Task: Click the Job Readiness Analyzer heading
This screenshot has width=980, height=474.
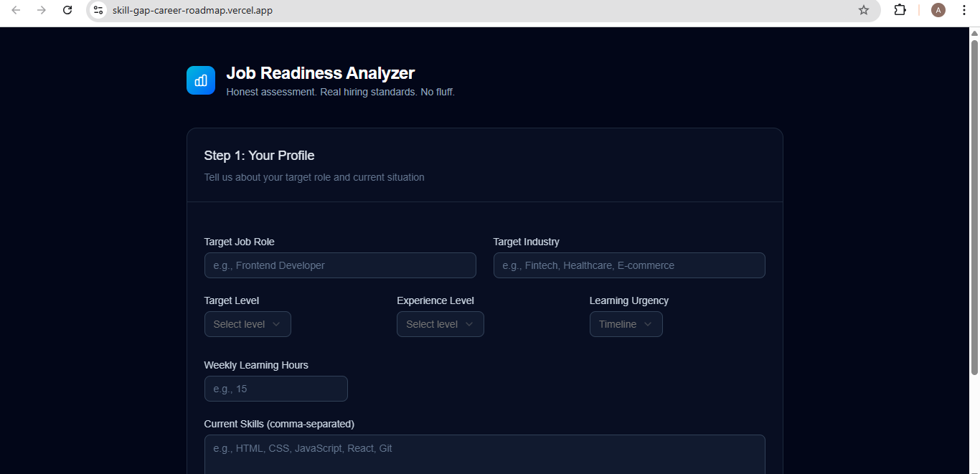Action: click(321, 73)
